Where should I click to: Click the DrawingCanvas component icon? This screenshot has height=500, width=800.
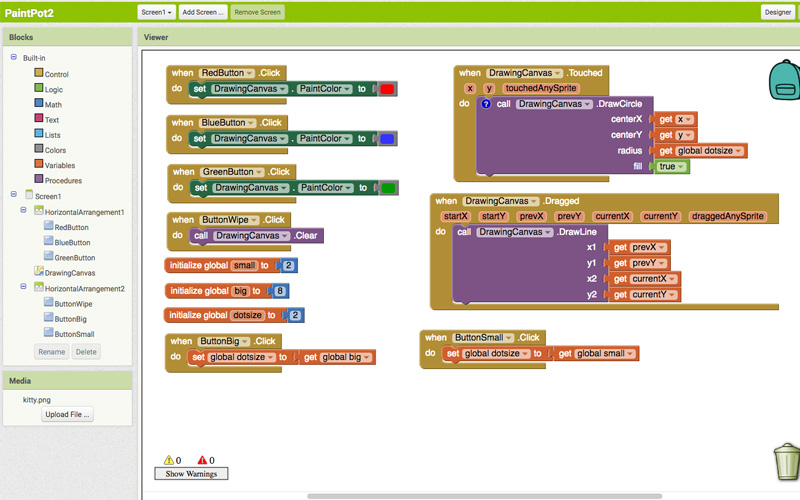click(x=39, y=271)
